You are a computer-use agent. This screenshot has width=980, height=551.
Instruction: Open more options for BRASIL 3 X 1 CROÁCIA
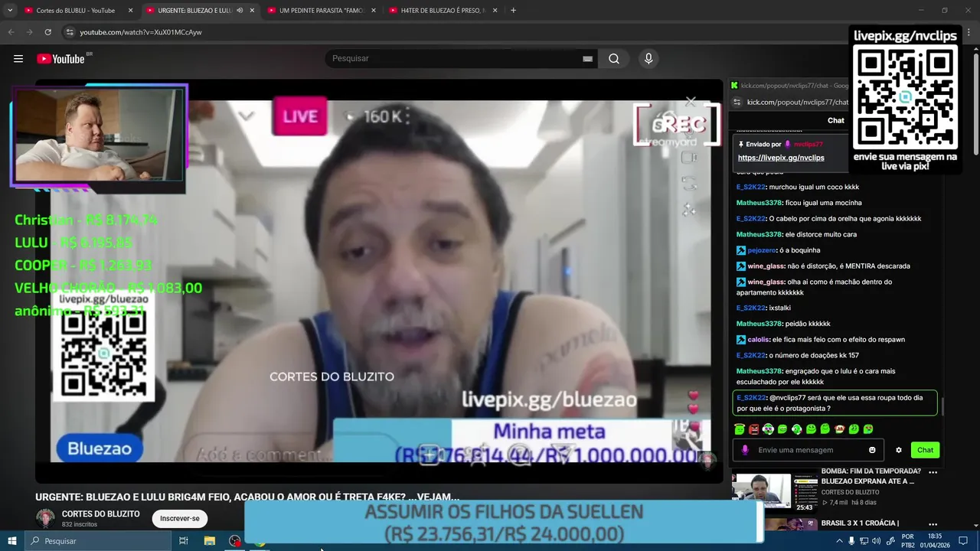pos(933,524)
